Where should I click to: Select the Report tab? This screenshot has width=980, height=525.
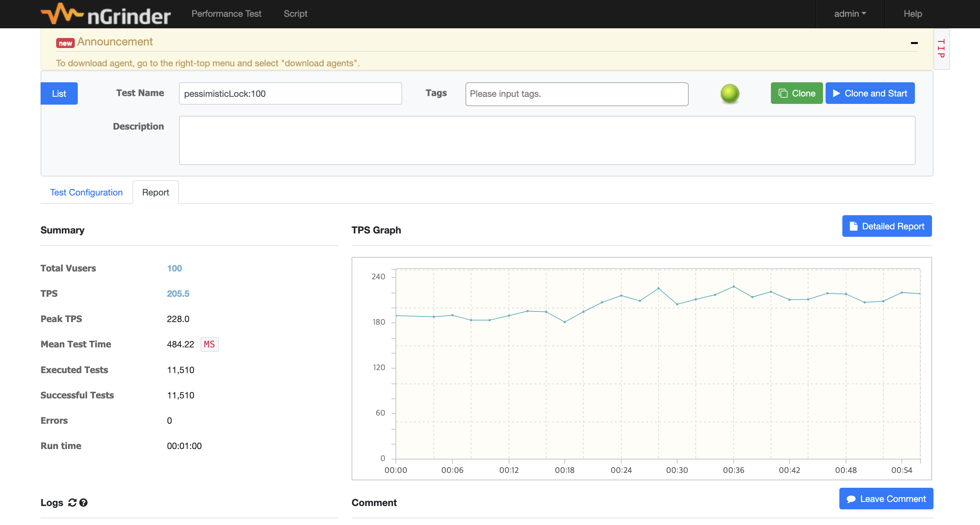[155, 192]
